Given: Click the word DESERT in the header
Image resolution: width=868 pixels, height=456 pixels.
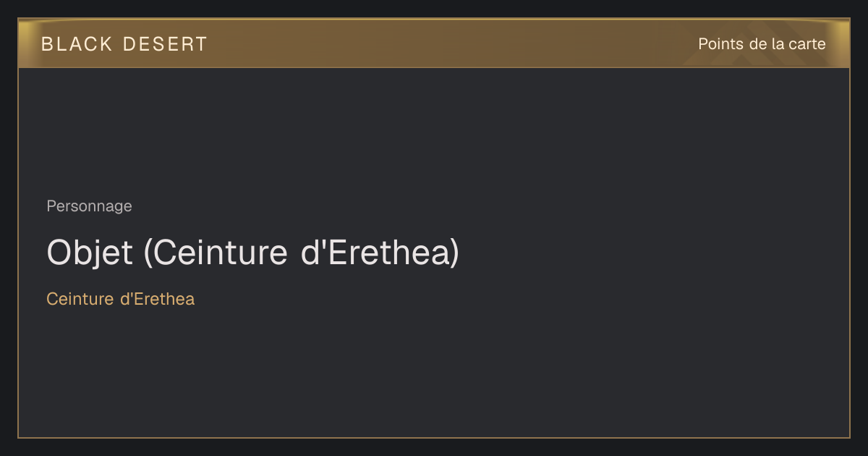Looking at the screenshot, I should 165,44.
